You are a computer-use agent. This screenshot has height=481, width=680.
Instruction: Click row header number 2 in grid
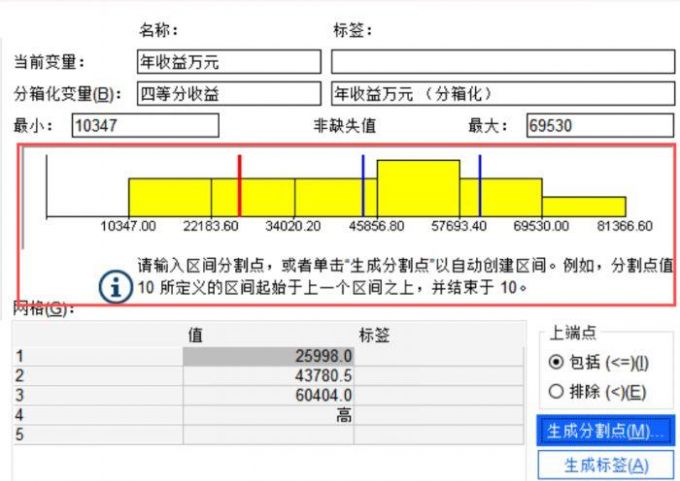[98, 376]
